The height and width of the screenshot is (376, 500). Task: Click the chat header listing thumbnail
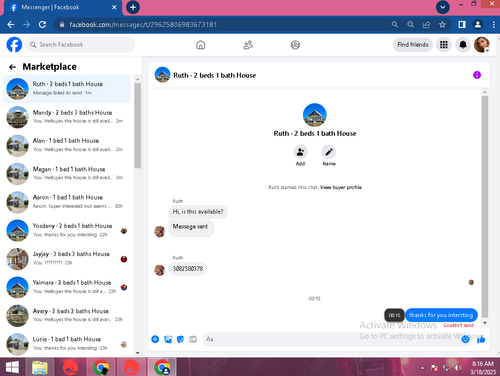coord(162,75)
